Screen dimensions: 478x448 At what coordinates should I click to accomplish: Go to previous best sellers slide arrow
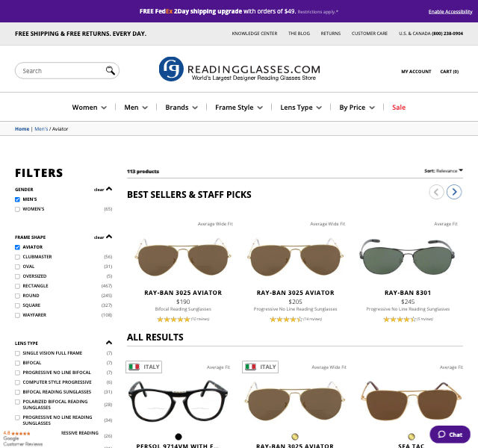coord(436,192)
